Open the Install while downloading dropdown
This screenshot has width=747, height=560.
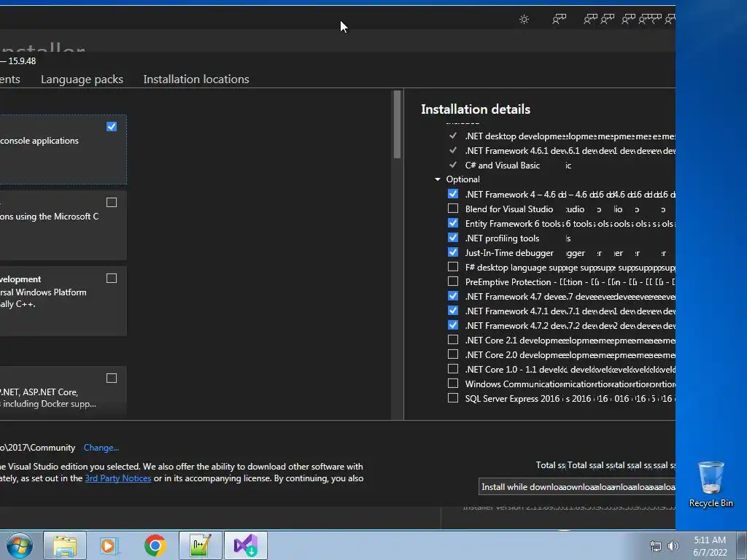[577, 486]
